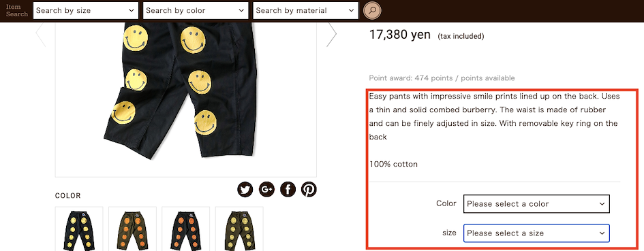Click the main smiley pants product image
The height and width of the screenshot is (251, 644).
pos(185,100)
